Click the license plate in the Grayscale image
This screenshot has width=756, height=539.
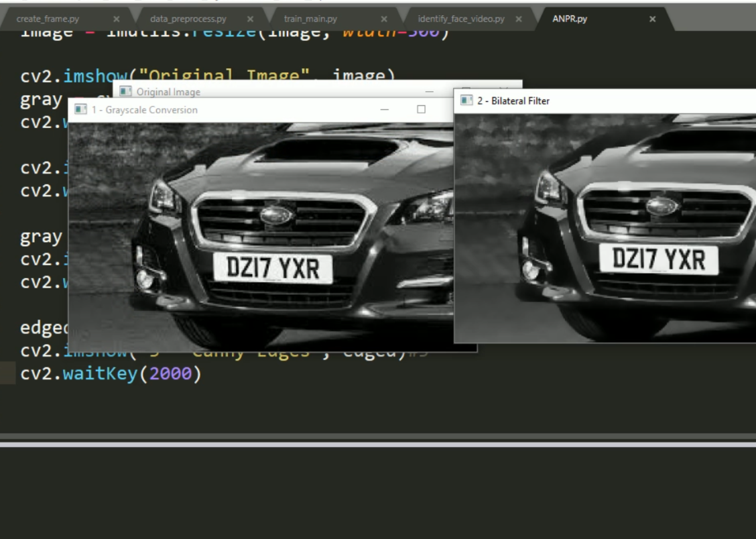(x=273, y=268)
